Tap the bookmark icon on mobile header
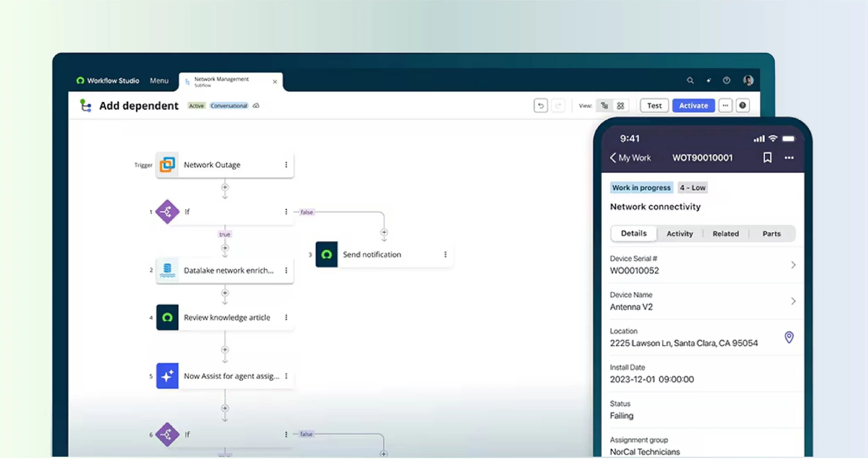The width and height of the screenshot is (868, 459). (767, 157)
